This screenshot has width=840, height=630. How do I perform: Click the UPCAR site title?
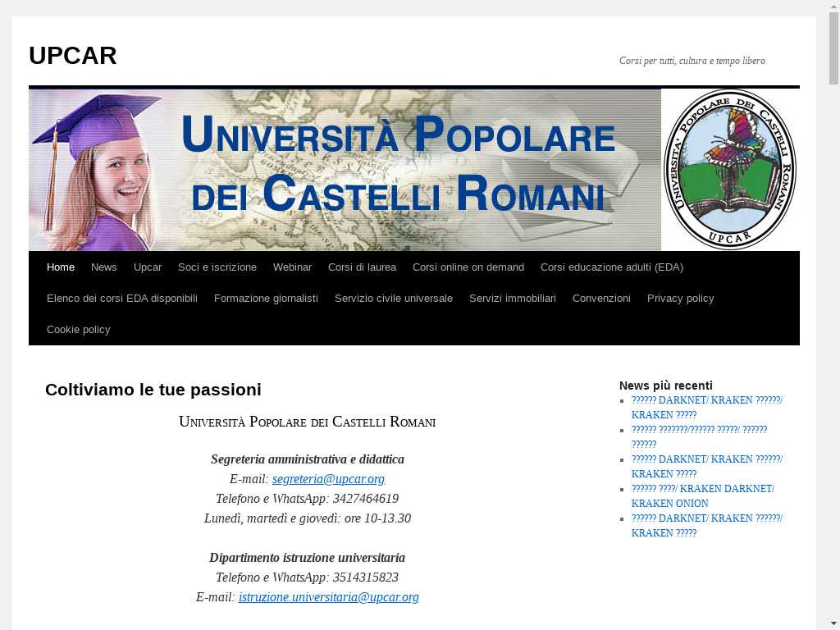point(73,56)
